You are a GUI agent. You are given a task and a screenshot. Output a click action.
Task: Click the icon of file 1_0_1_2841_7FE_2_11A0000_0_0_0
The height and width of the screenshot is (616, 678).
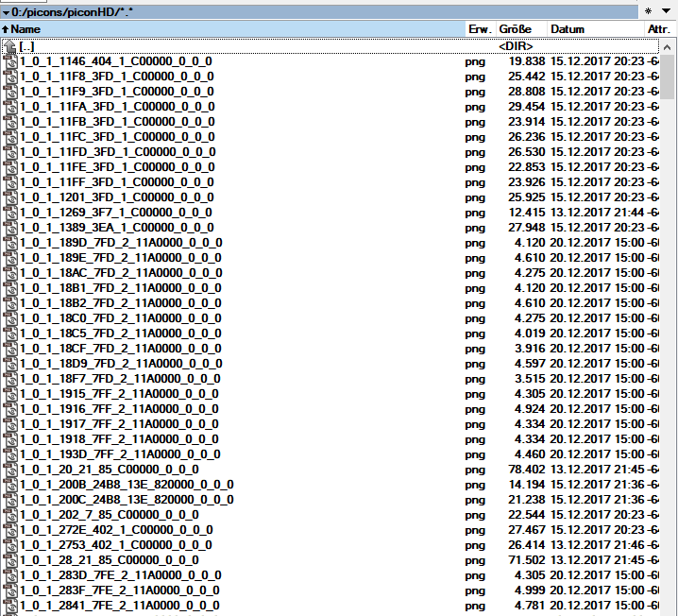(x=10, y=606)
